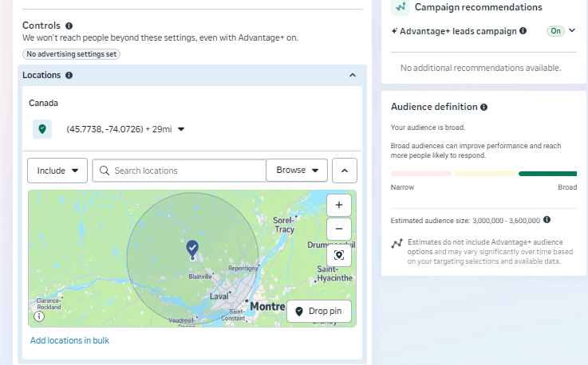Toggle the On badge for Advantage+ leads
The width and height of the screenshot is (588, 365).
556,31
